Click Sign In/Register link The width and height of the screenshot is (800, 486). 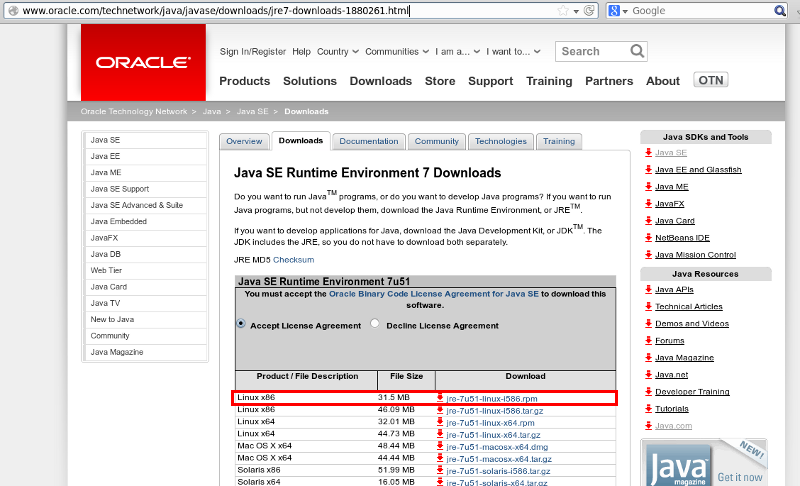tap(253, 52)
